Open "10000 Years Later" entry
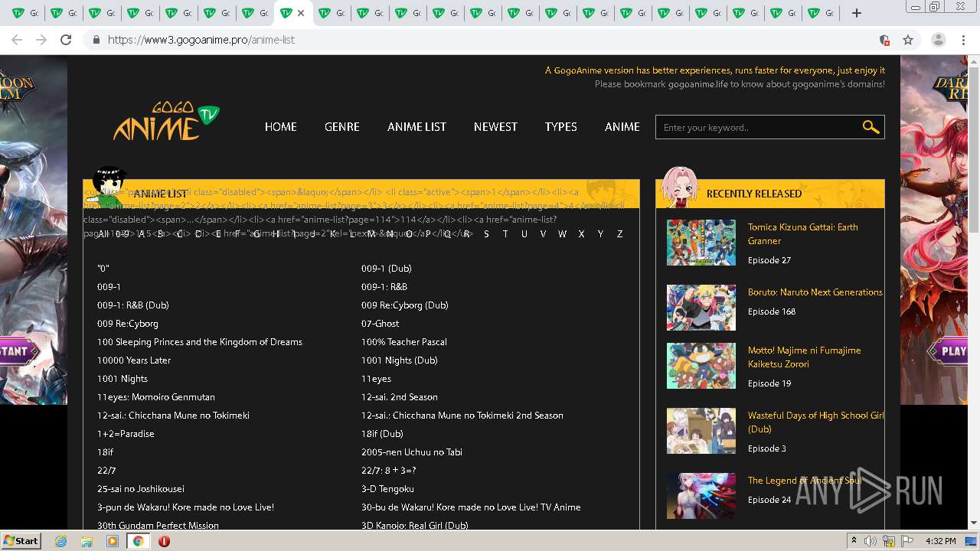The image size is (980, 551). point(134,360)
